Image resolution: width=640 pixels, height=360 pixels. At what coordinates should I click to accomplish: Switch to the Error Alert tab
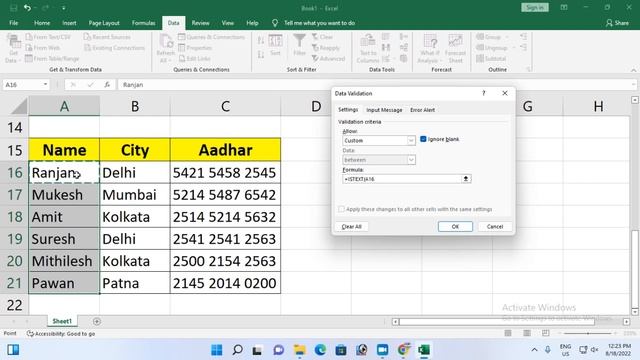(x=422, y=110)
